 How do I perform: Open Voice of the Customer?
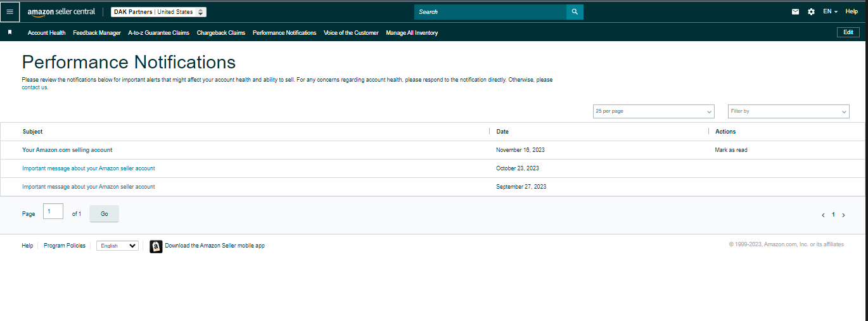pos(351,33)
